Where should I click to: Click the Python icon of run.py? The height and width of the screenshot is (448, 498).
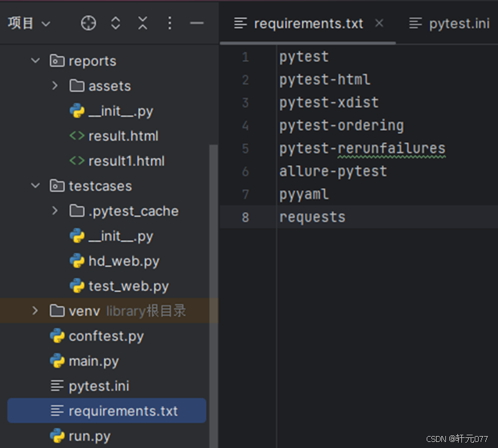(57, 436)
